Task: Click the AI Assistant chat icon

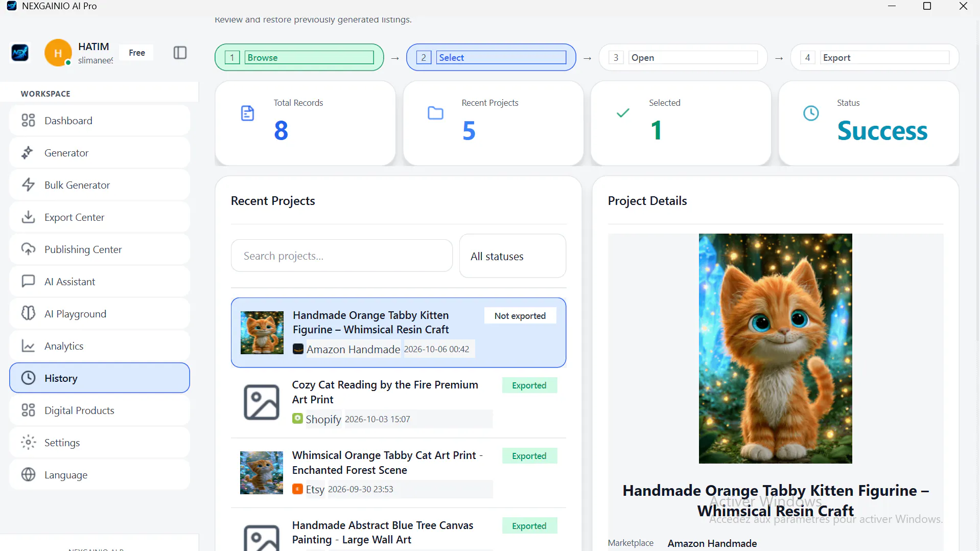Action: pos(28,282)
